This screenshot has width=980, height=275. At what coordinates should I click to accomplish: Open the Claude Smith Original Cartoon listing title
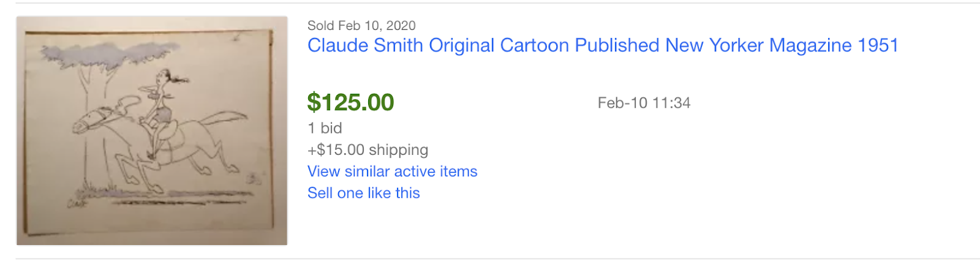602,45
